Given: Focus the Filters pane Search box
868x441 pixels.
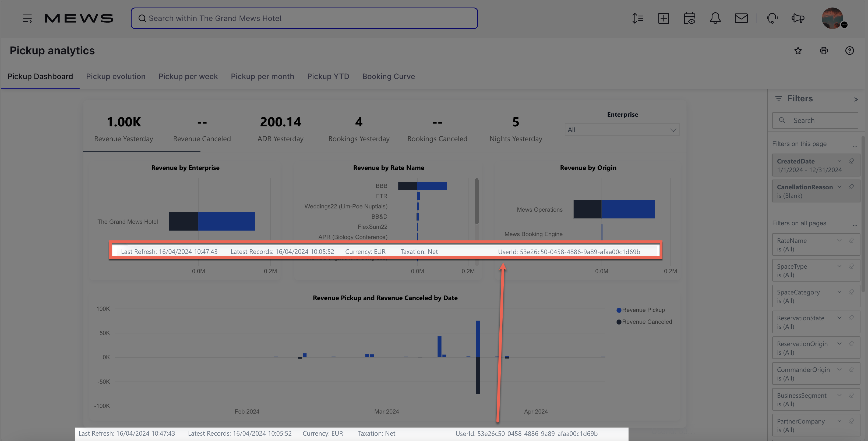Looking at the screenshot, I should pyautogui.click(x=815, y=120).
